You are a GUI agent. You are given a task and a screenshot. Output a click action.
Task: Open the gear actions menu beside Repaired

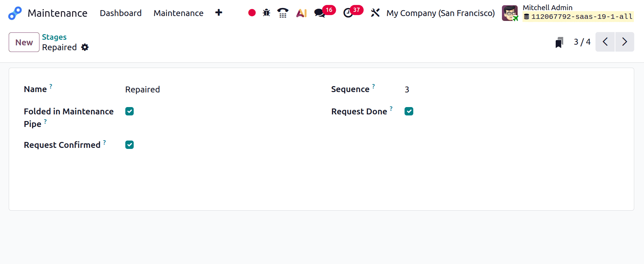tap(85, 47)
